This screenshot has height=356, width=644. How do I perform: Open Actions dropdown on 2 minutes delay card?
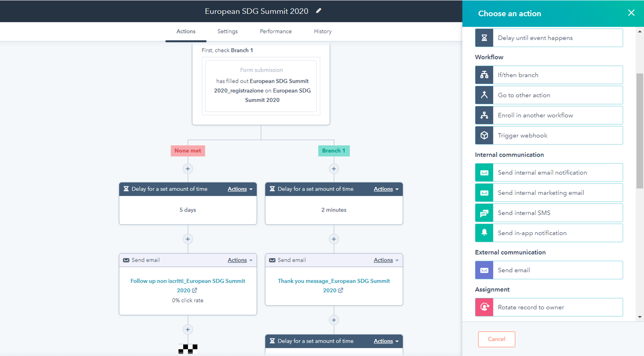386,189
